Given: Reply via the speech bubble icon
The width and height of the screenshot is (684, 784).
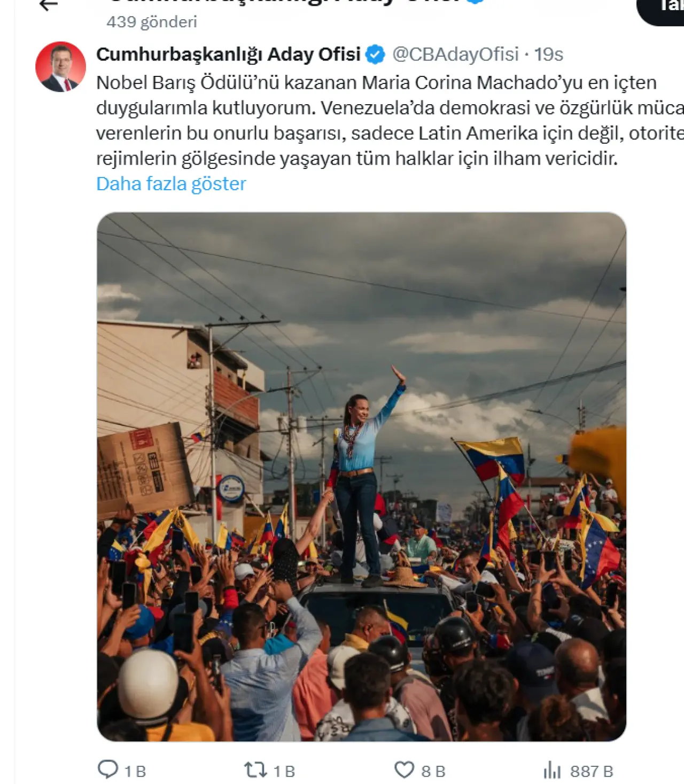Looking at the screenshot, I should pos(108,770).
